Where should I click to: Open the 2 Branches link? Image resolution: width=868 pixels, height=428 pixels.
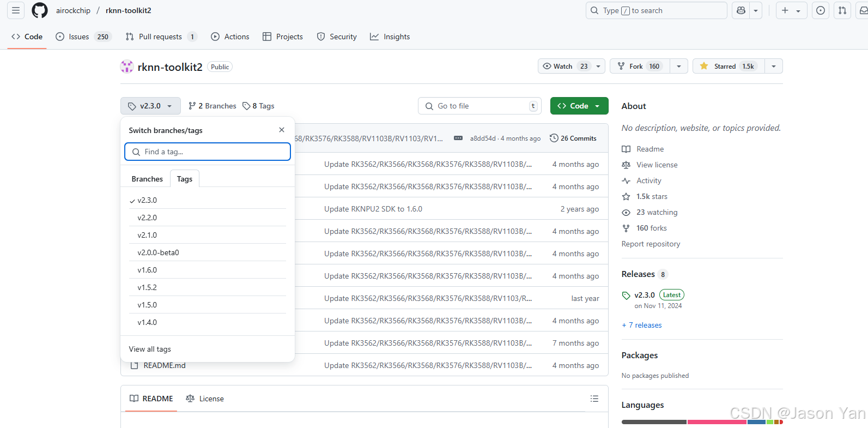(x=213, y=106)
